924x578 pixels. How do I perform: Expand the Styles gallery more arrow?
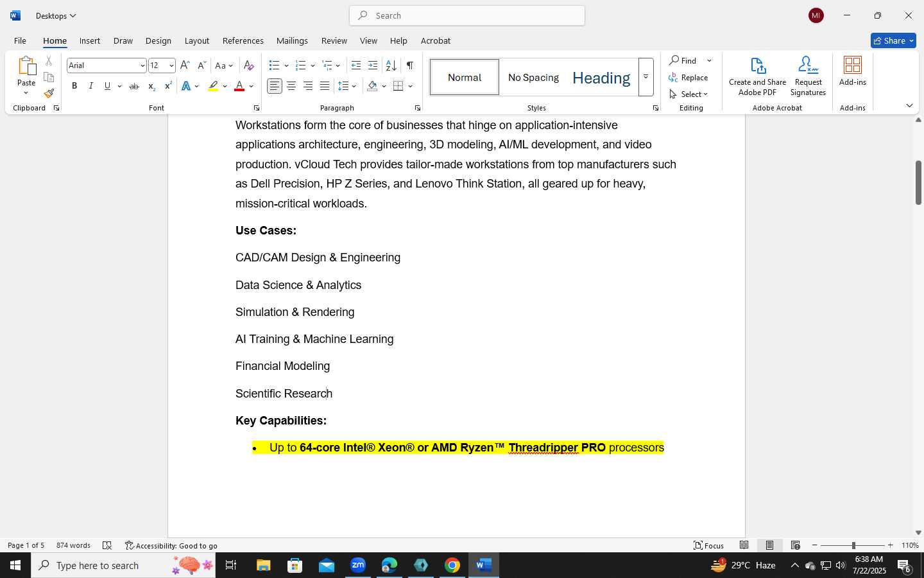(x=646, y=77)
